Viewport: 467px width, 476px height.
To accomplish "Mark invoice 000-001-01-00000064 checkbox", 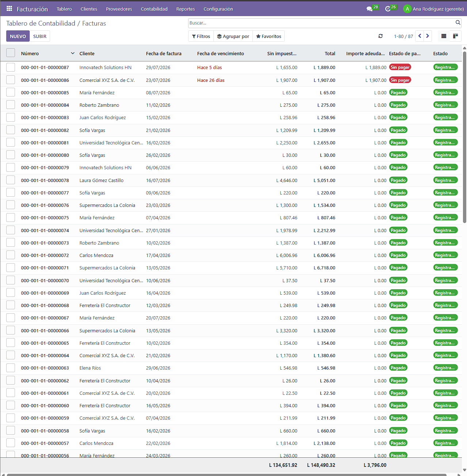I will coord(11,355).
